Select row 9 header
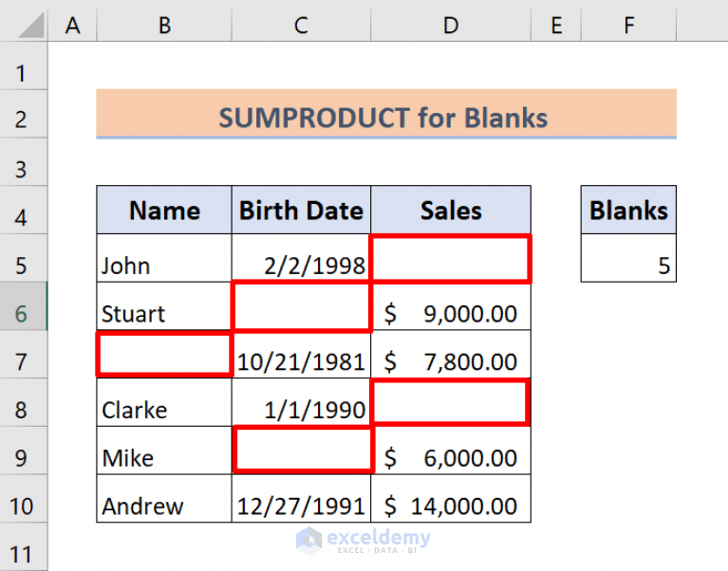728x571 pixels. 24,451
